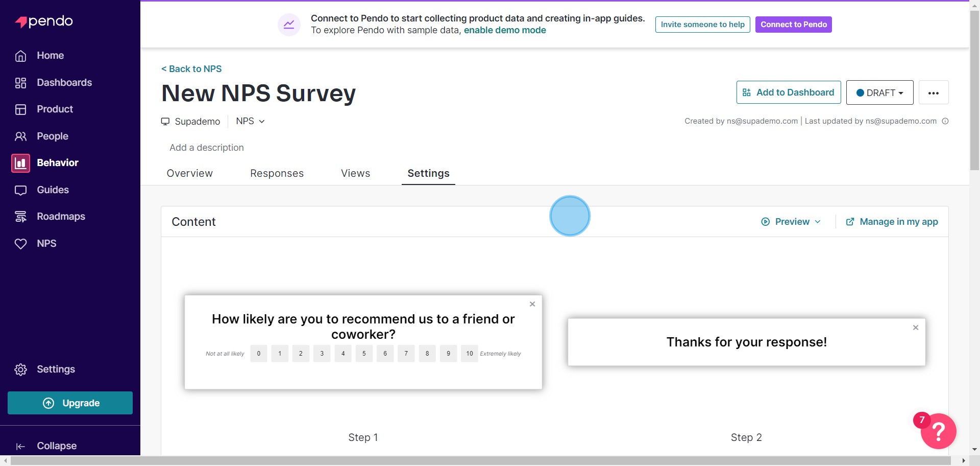Screen dimensions: 980x466
Task: Open the Roadmaps icon in sidebar
Action: tap(20, 217)
